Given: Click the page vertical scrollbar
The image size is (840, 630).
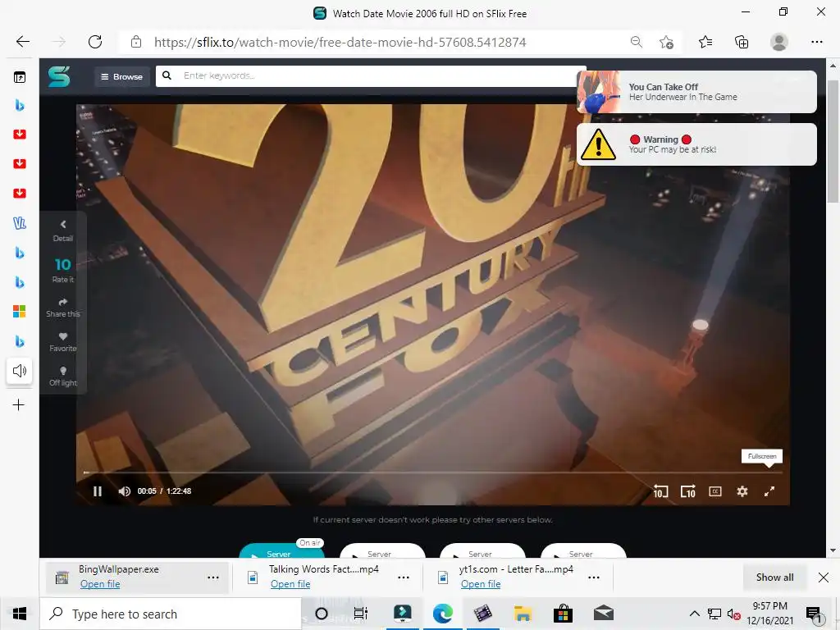Looking at the screenshot, I should click(833, 141).
